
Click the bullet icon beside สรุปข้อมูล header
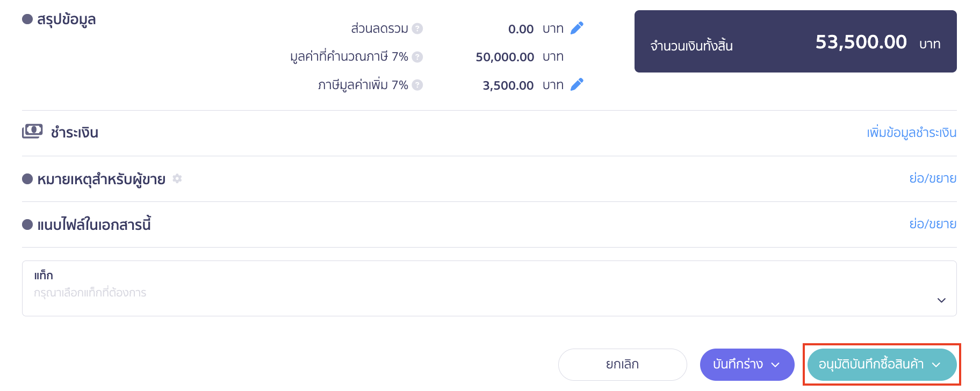[26, 18]
